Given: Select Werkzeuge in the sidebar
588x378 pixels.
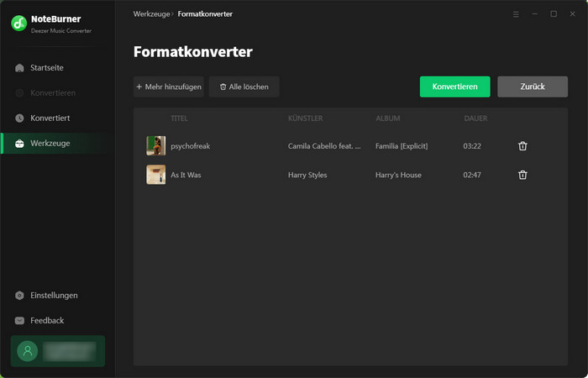Looking at the screenshot, I should 57,144.
